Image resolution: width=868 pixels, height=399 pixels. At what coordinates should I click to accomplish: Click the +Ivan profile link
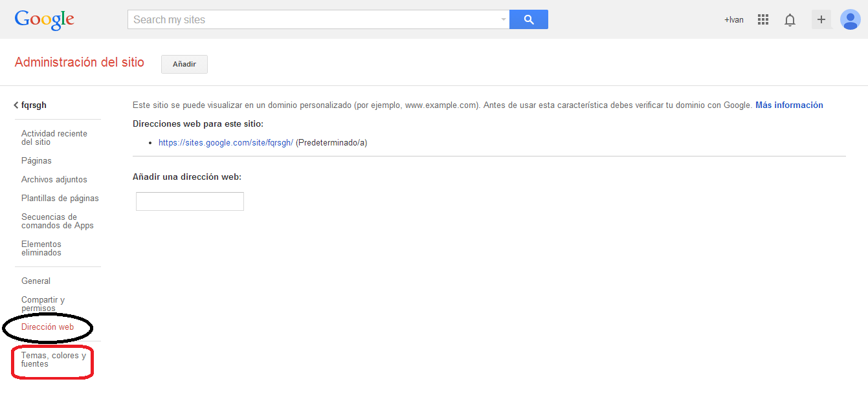pos(733,20)
